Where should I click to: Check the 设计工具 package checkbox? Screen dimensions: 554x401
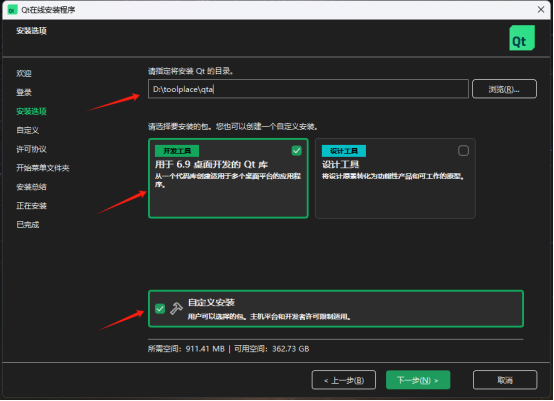(x=463, y=151)
